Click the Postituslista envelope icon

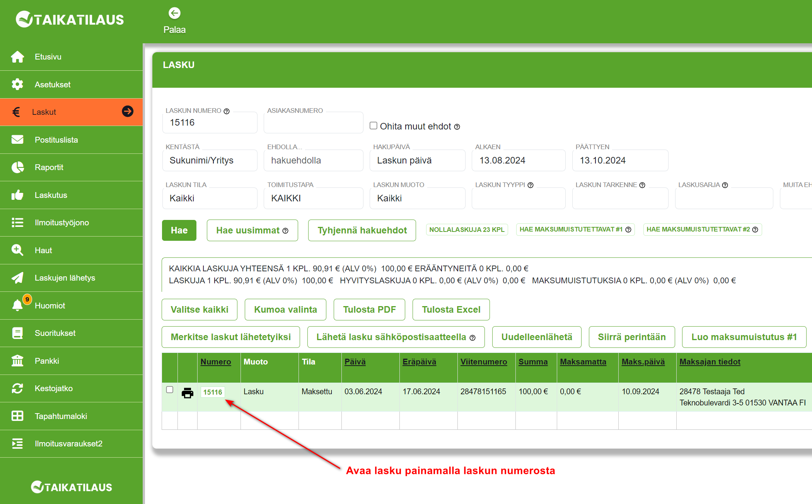click(17, 140)
